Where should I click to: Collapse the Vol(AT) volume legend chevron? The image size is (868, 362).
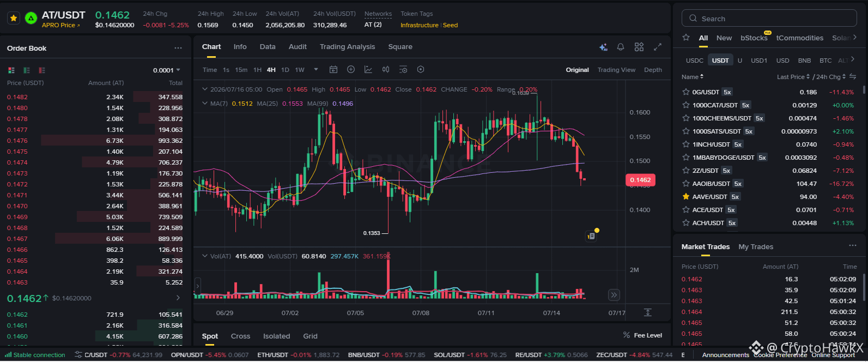pos(205,256)
